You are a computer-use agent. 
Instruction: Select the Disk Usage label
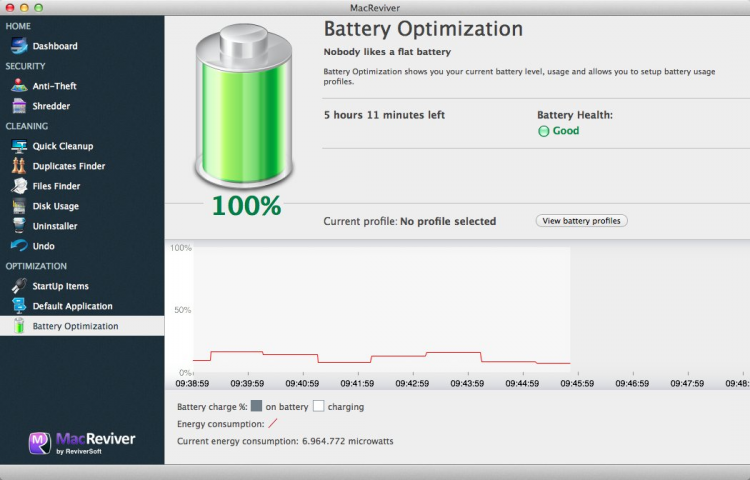(x=55, y=207)
